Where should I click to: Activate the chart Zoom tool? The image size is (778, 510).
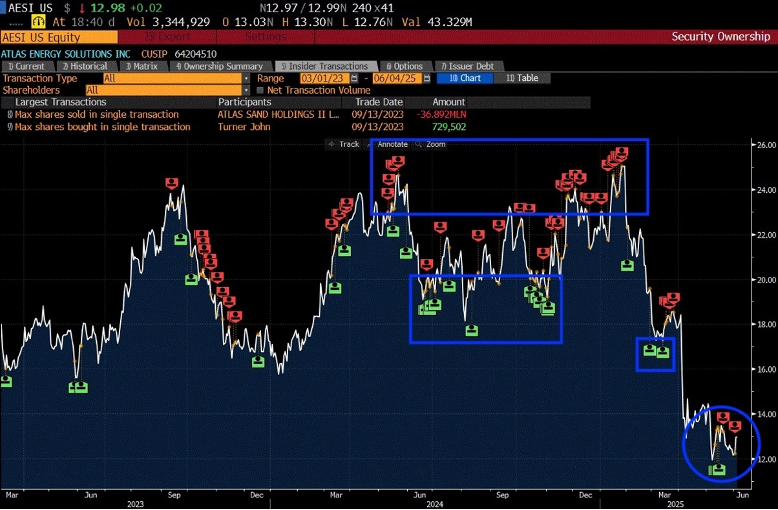coord(431,144)
